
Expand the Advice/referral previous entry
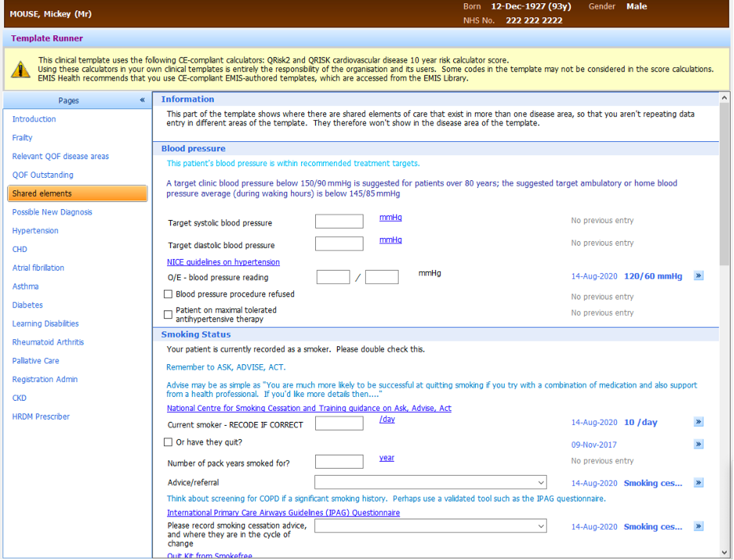pyautogui.click(x=699, y=484)
